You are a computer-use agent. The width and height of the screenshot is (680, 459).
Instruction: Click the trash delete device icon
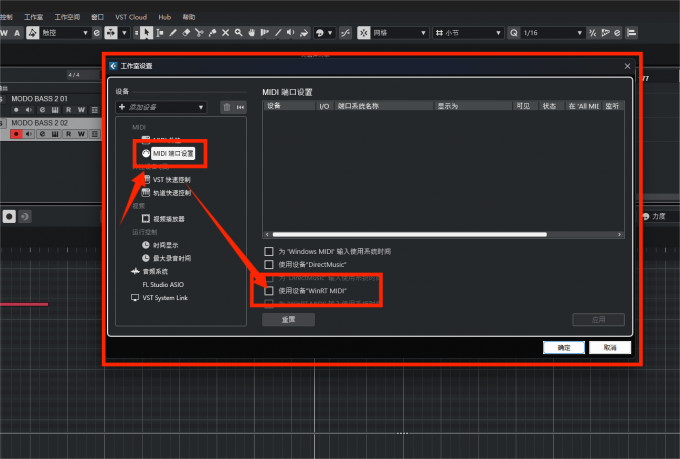coord(227,107)
